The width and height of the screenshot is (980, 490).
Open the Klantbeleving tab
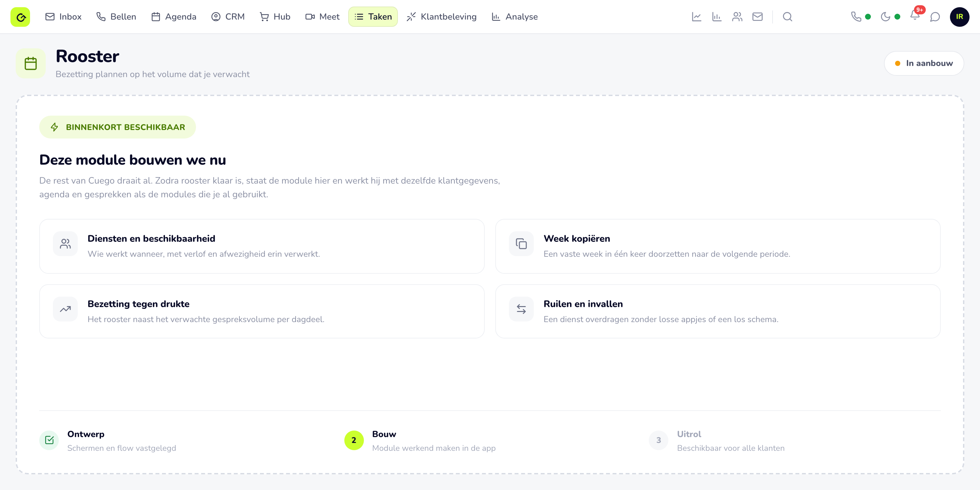coord(441,17)
